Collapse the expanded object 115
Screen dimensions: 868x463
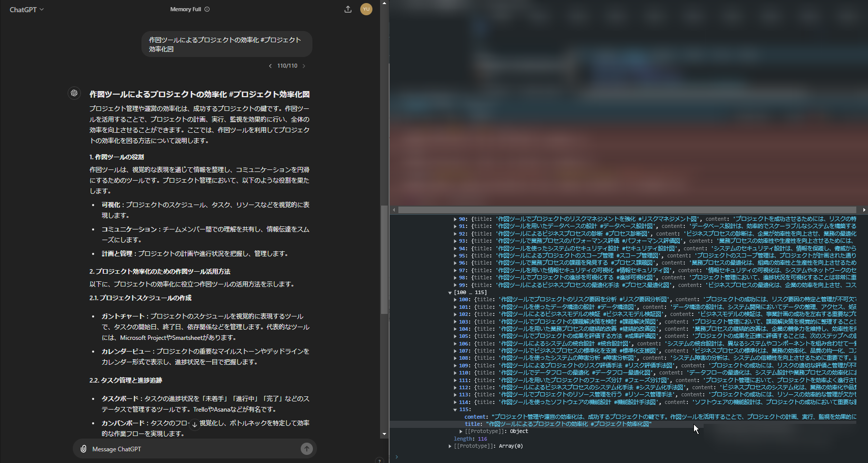coord(455,410)
